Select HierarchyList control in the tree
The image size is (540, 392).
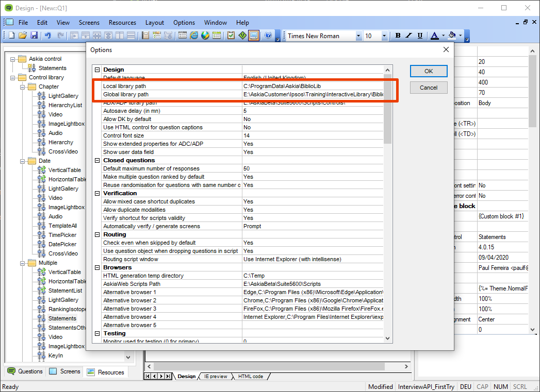pos(65,105)
